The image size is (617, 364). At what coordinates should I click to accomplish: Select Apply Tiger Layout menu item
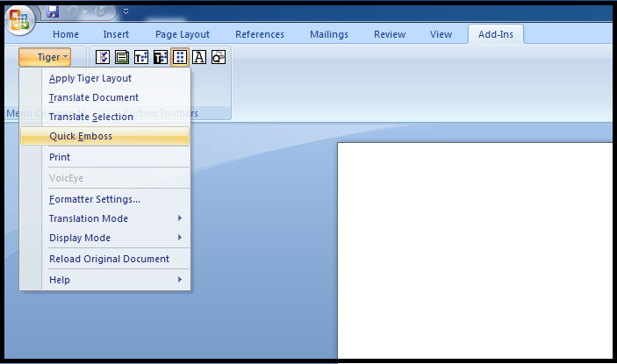[x=90, y=78]
